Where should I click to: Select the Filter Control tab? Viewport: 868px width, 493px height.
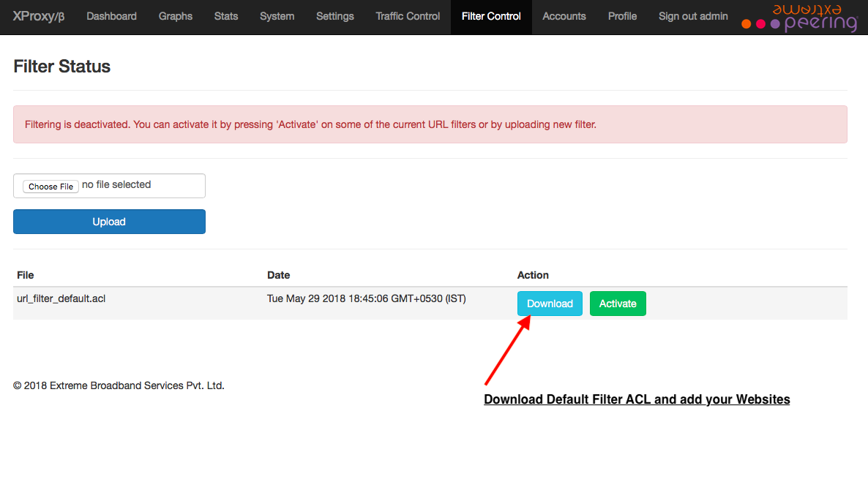click(x=491, y=16)
